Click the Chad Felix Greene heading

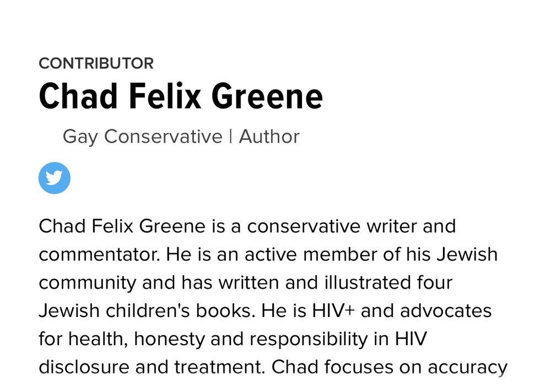[181, 96]
